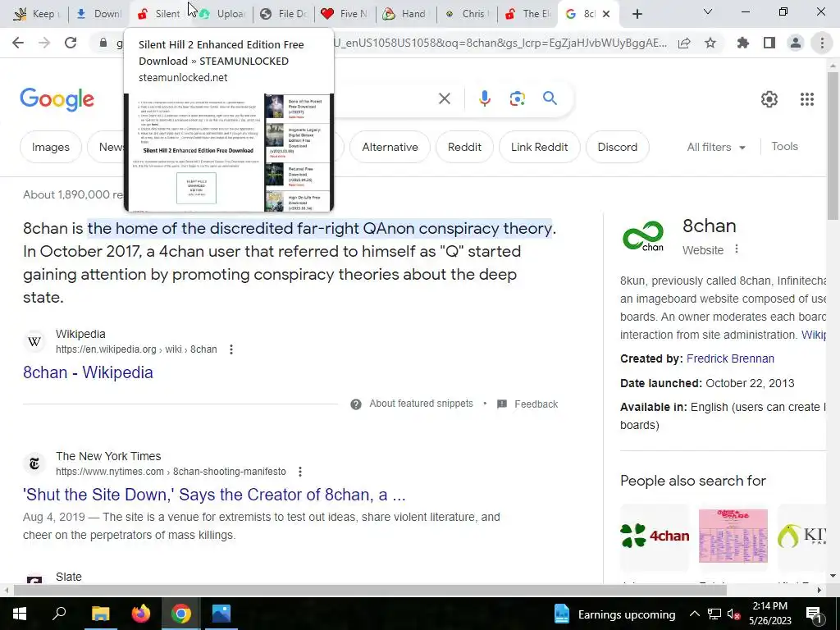Open the Chrome extensions puzzle icon
Image resolution: width=840 pixels, height=630 pixels.
coord(743,43)
